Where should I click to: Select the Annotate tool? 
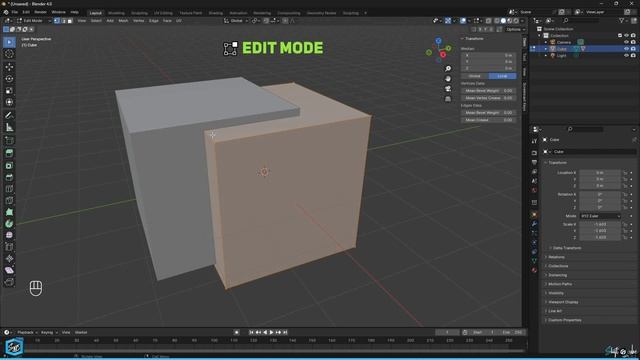click(x=9, y=116)
